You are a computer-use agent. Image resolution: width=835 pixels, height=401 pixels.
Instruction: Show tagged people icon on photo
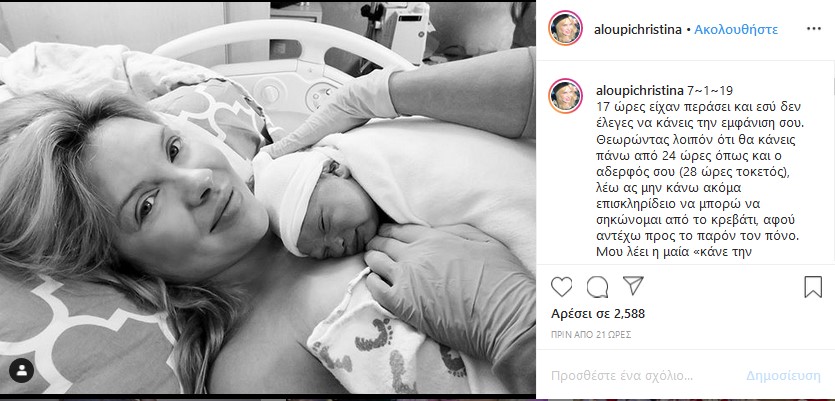click(22, 371)
